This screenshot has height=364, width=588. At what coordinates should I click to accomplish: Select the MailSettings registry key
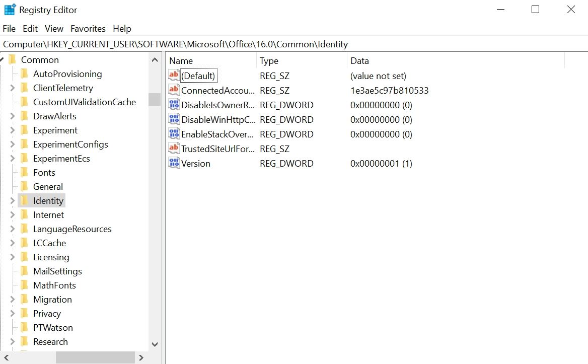57,271
